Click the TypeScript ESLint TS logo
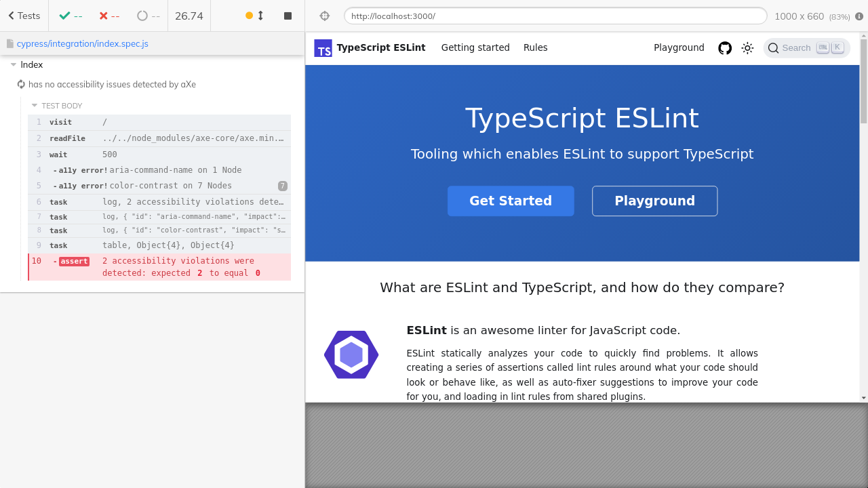Screen dimensions: 868x488 coord(323,48)
